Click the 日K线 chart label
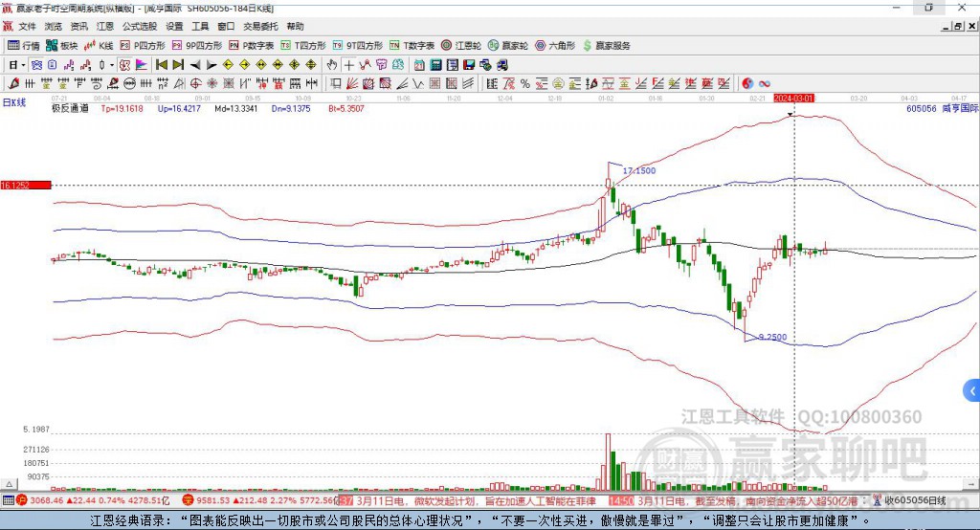This screenshot has height=530, width=980. pos(14,102)
